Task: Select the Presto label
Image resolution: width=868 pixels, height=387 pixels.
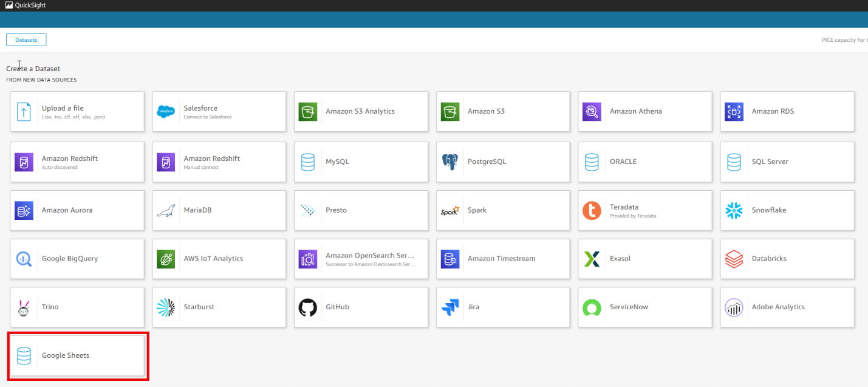Action: point(336,210)
